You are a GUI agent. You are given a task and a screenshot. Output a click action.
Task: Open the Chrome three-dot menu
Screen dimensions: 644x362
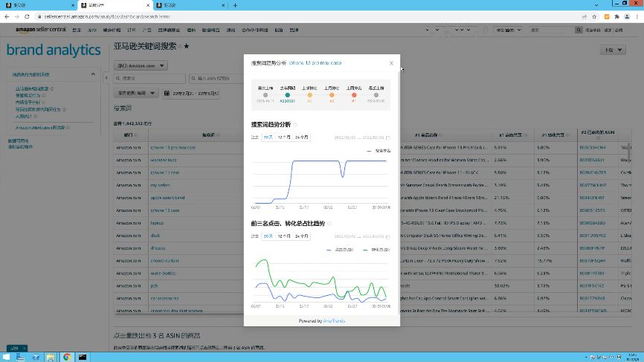pyautogui.click(x=637, y=17)
